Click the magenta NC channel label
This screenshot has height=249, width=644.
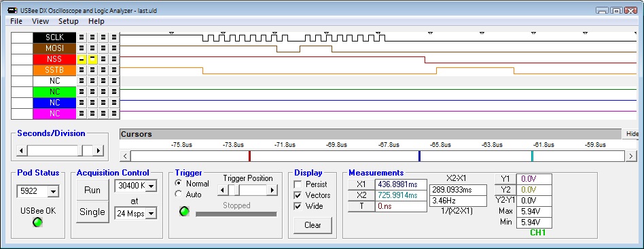coord(54,114)
